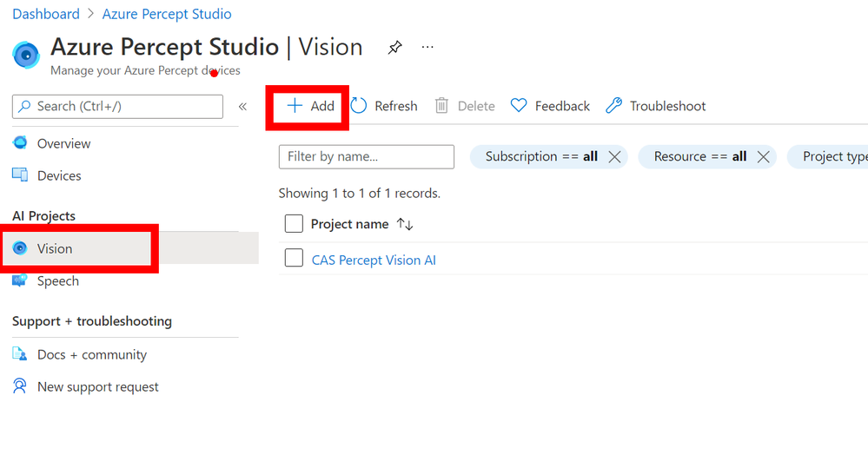Viewport: 868px width, 455px height.
Task: Select all projects with header checkbox
Action: click(294, 224)
